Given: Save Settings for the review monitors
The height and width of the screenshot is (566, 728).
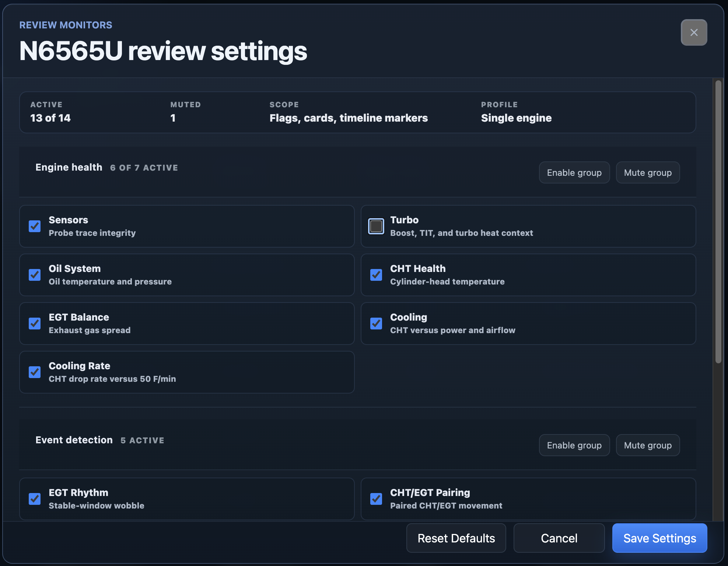Looking at the screenshot, I should 659,538.
